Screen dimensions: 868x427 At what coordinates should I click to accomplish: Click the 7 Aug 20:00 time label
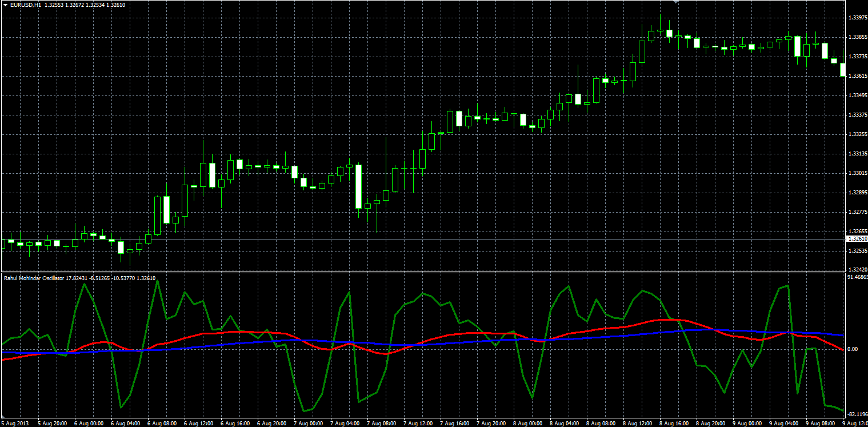(x=491, y=424)
